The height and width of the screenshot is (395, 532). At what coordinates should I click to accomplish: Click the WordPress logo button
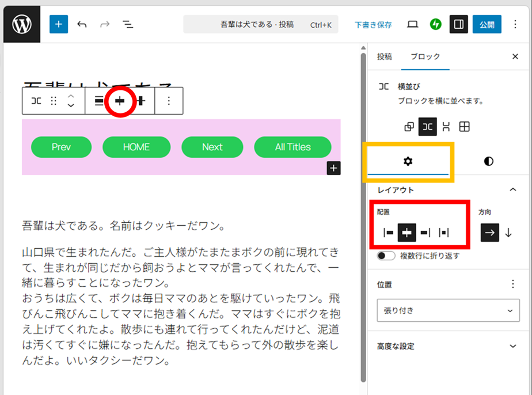pyautogui.click(x=22, y=24)
